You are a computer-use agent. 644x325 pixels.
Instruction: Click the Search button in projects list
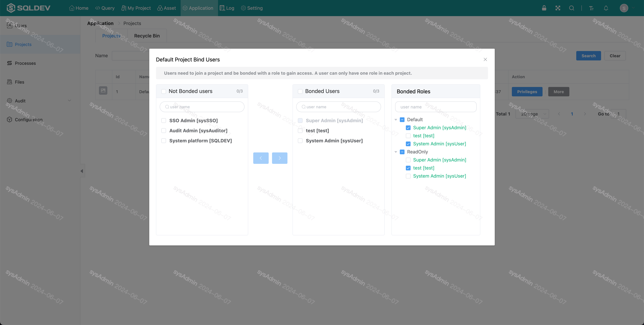coord(588,56)
